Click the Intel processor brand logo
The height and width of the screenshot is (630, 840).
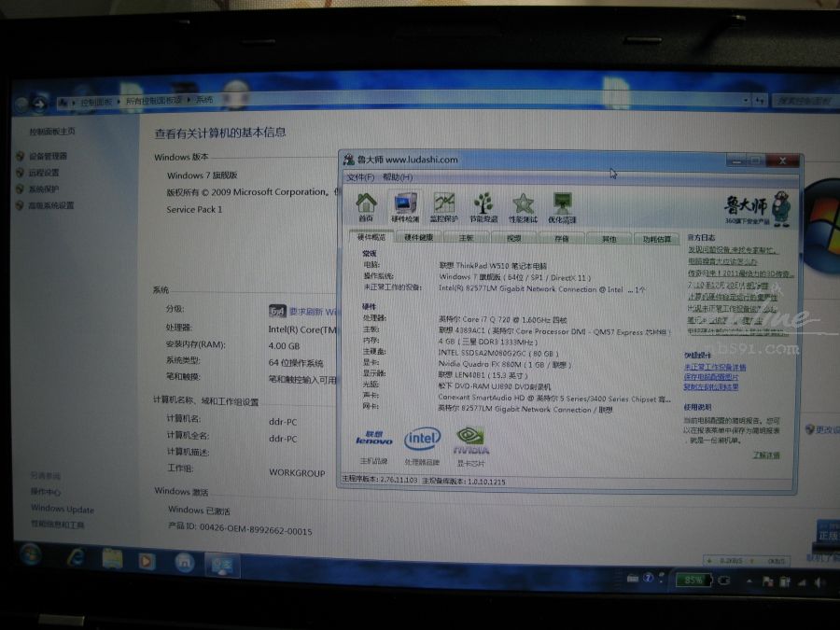point(422,438)
